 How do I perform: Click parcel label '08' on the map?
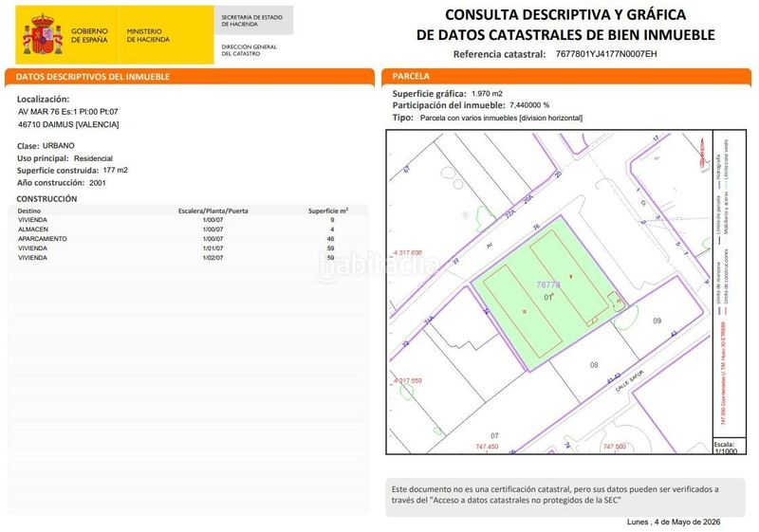click(x=594, y=365)
